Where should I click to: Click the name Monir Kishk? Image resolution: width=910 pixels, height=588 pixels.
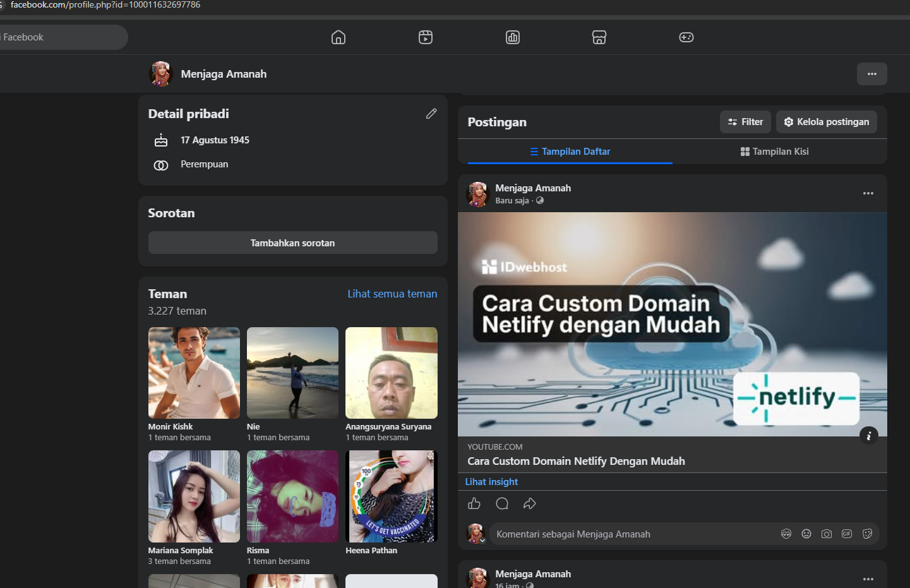(x=171, y=427)
